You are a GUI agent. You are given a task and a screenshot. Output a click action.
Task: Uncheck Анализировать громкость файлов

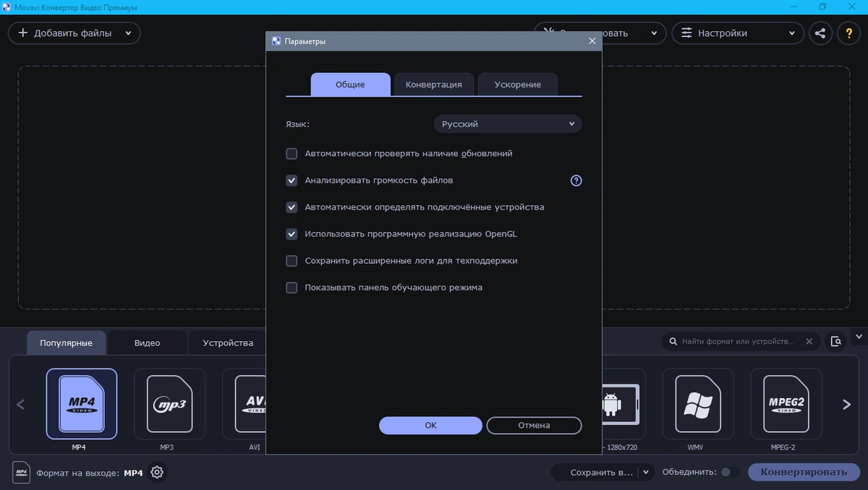click(292, 181)
